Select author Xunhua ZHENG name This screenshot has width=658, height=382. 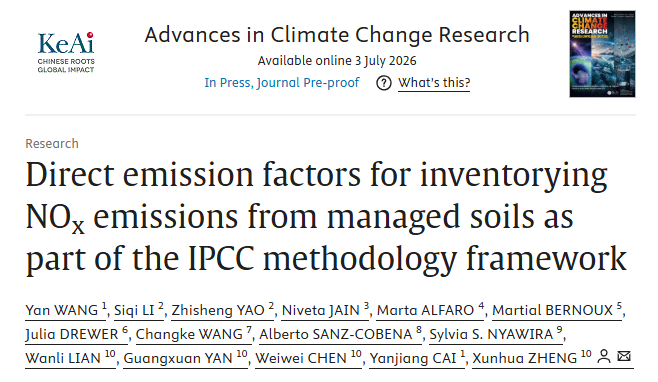[x=525, y=358]
